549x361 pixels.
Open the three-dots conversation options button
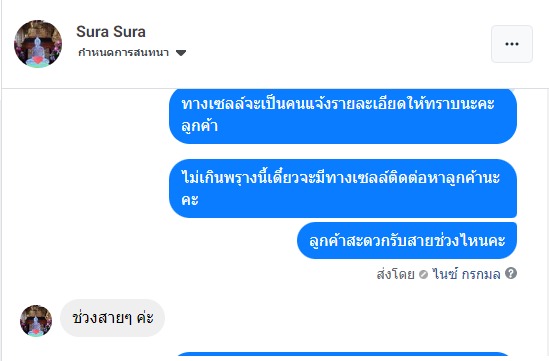(x=512, y=44)
